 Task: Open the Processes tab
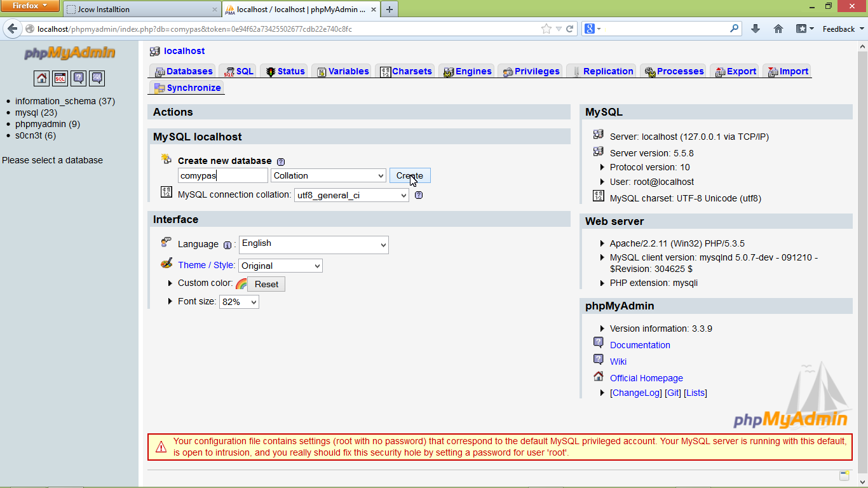click(x=674, y=71)
